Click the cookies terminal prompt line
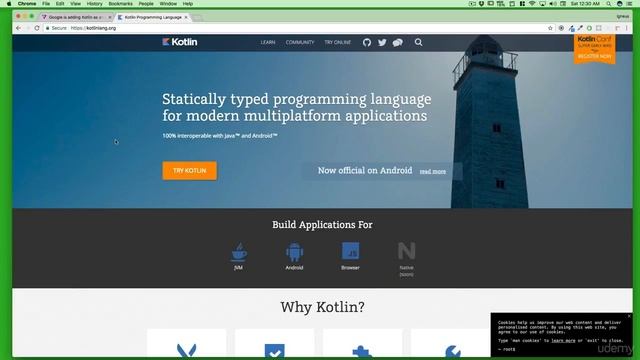This screenshot has width=640, height=360. click(x=507, y=349)
